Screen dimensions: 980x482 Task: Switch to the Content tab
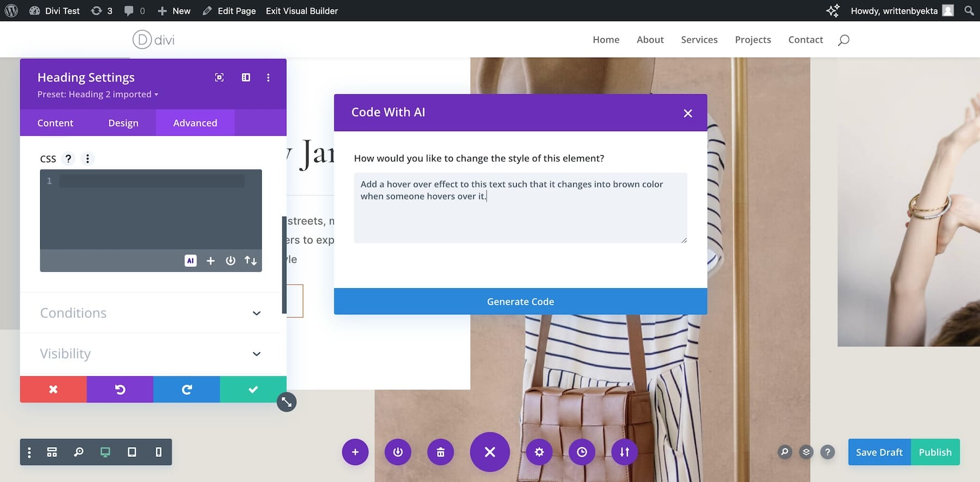pos(55,123)
